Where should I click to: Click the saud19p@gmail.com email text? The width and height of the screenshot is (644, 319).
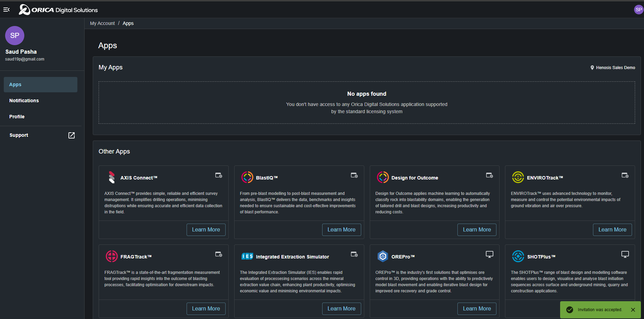click(x=25, y=59)
